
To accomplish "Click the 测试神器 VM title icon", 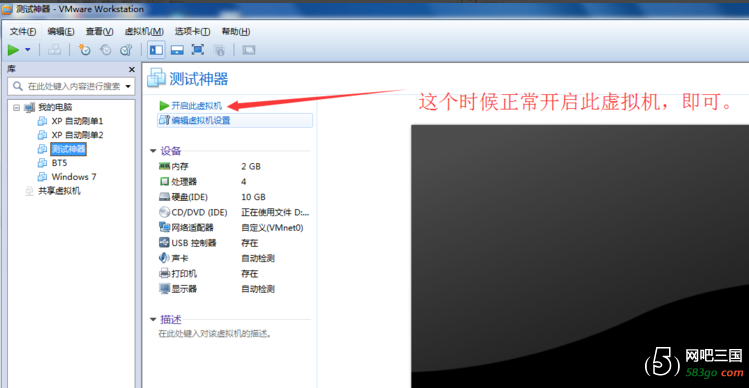I will (x=157, y=78).
